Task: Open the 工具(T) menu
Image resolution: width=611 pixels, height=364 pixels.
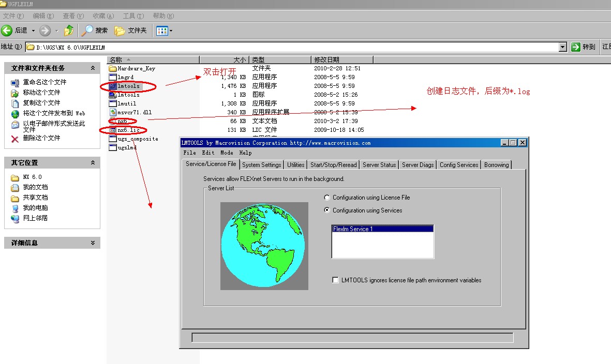Action: coord(133,16)
